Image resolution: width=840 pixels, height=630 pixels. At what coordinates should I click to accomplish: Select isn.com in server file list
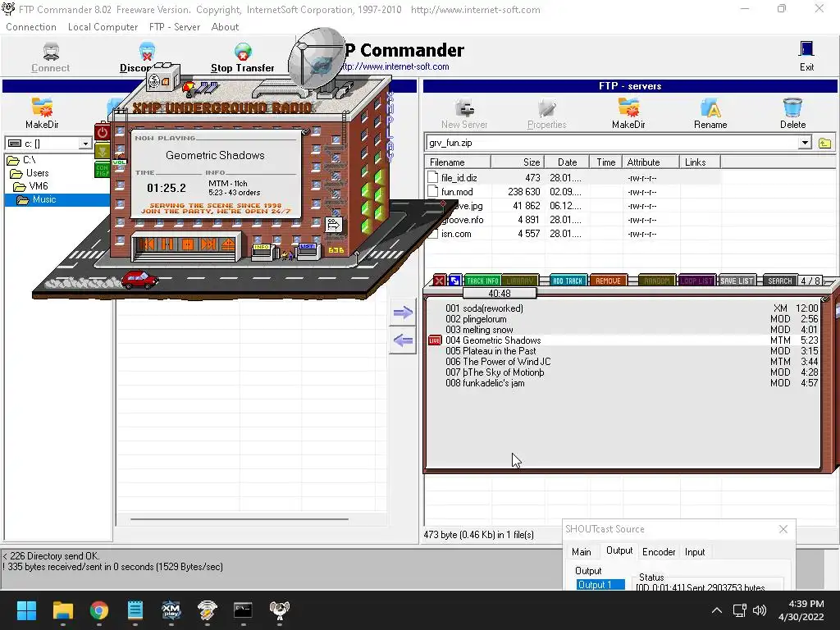(456, 234)
